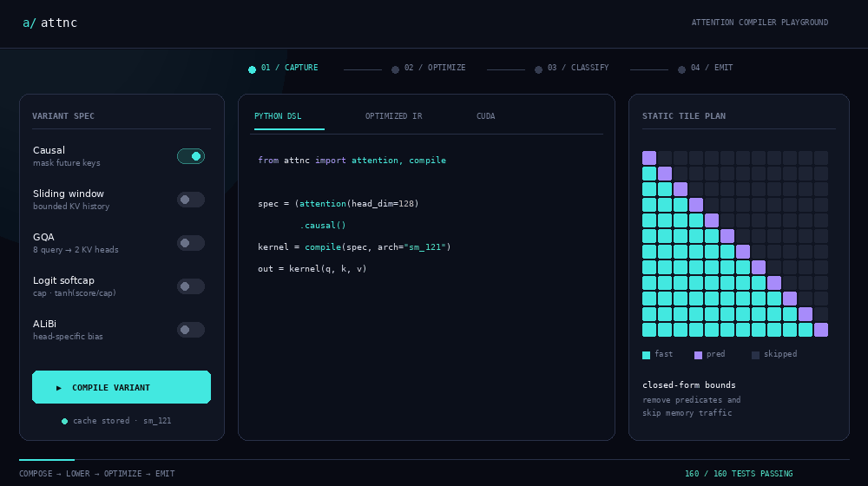Click 'COMPOSE → LOWER → OPTIMIZE → EMIT' footer text
This screenshot has width=868, height=486.
97,474
